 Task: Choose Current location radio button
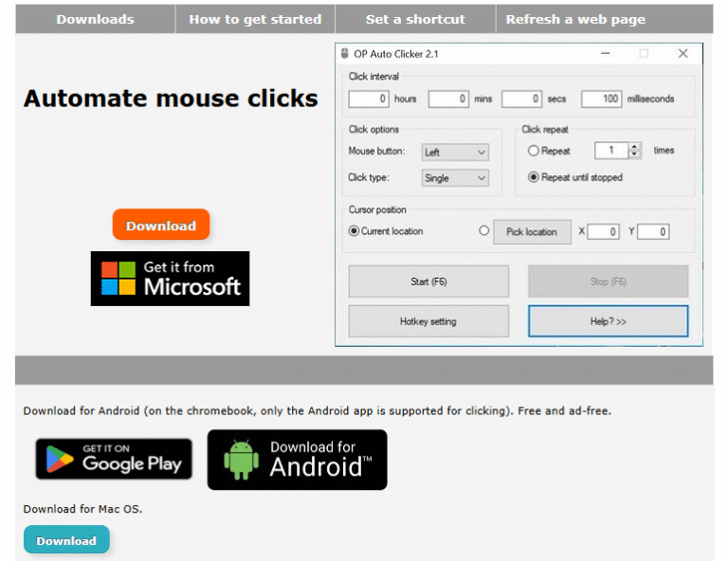(x=355, y=231)
